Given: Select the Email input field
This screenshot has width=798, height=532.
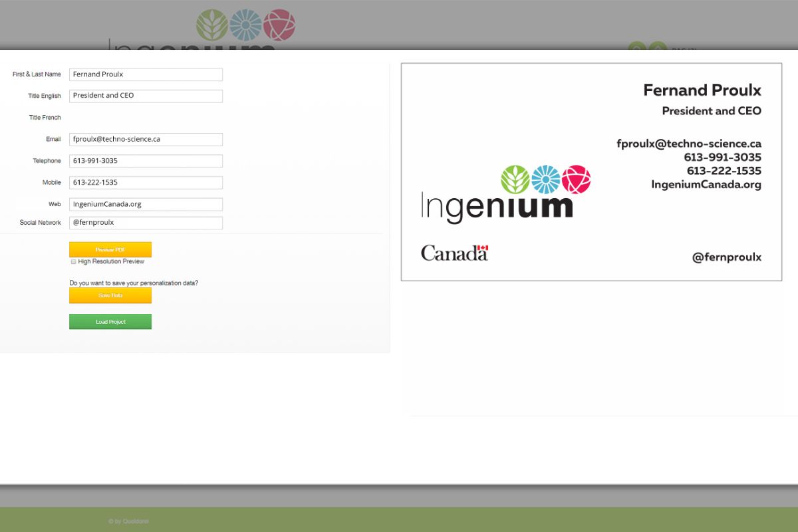Looking at the screenshot, I should point(146,139).
